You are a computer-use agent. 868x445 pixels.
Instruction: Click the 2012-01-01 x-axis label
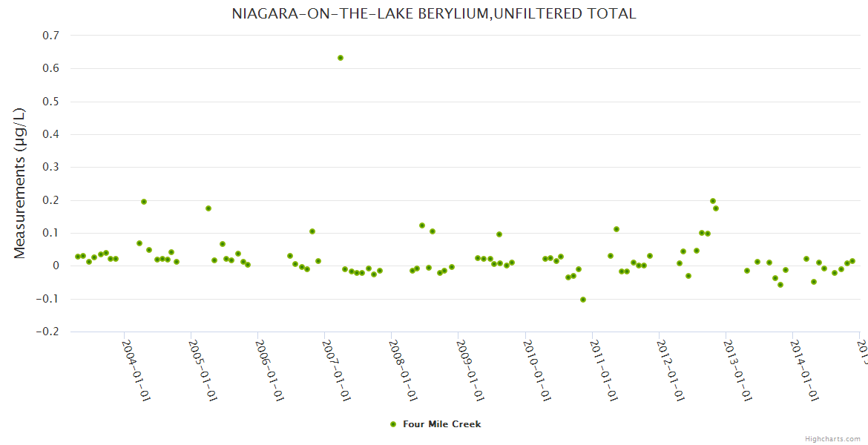point(671,369)
